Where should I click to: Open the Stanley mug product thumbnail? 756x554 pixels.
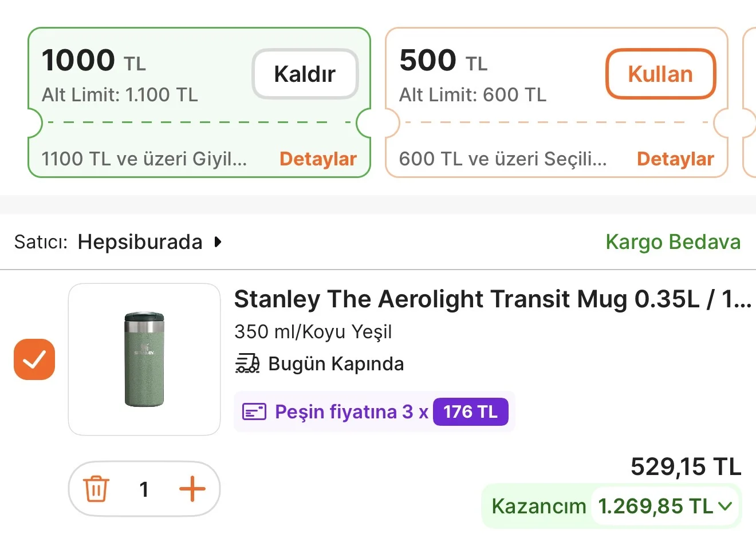coord(144,359)
